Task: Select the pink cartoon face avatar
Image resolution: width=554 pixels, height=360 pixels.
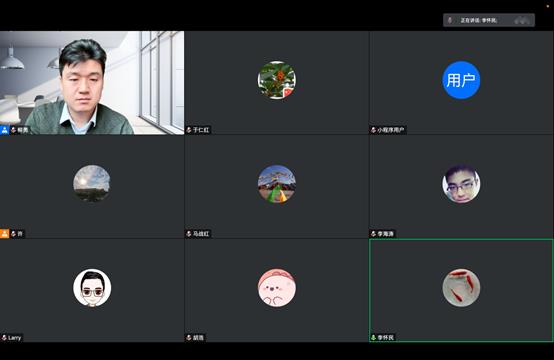Action: (x=277, y=288)
